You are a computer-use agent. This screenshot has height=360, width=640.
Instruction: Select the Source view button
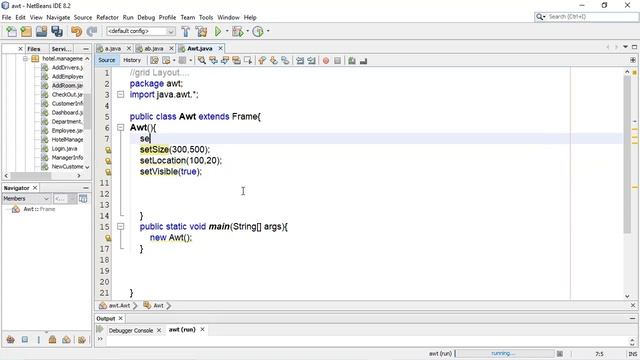tap(107, 60)
